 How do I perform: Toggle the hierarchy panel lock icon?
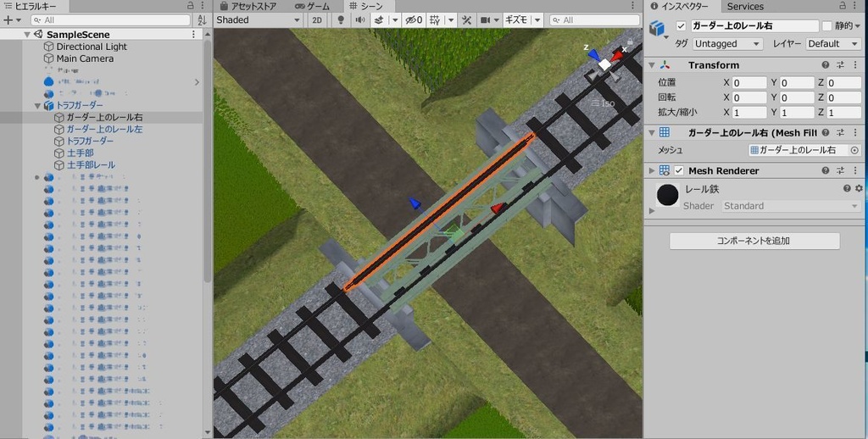(x=191, y=6)
